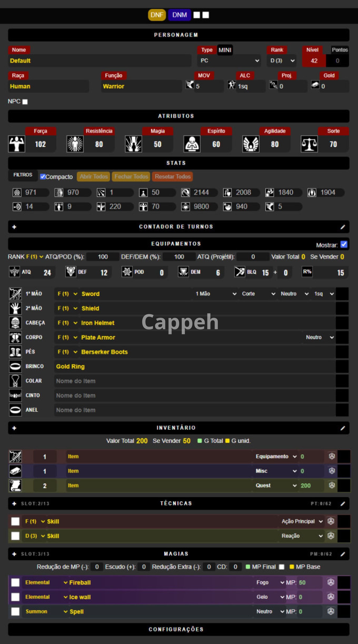Click the Força flexing-figure attribute icon
Viewport: 358px width, 644px height.
(x=16, y=144)
